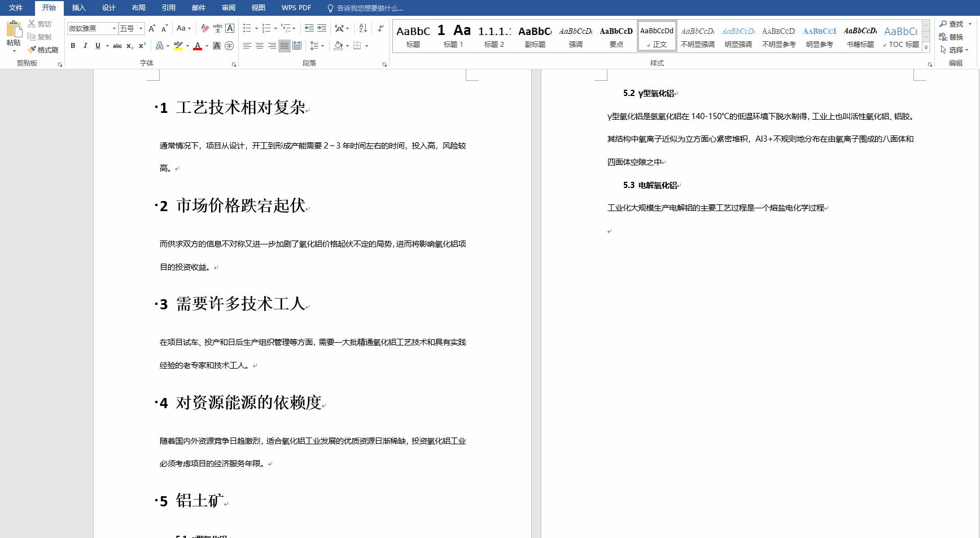This screenshot has height=538, width=980.
Task: Click the Phonetic Guide (拼音指南) icon
Action: pyautogui.click(x=216, y=28)
